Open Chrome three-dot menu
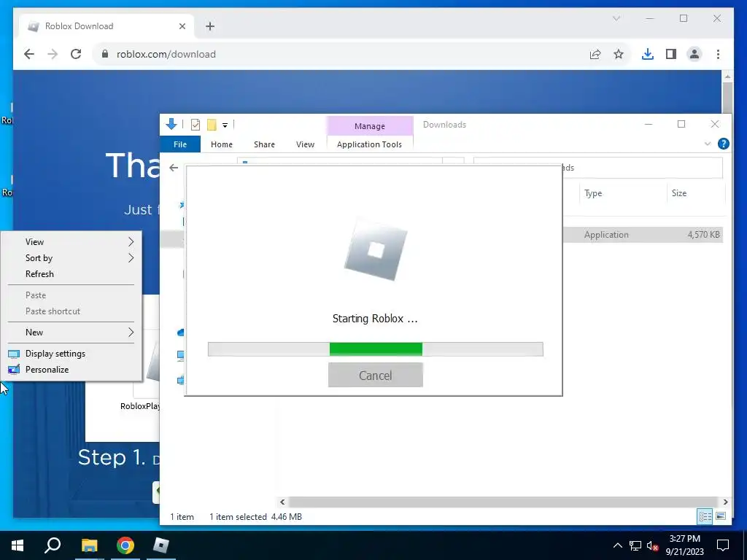This screenshot has width=747, height=560. pyautogui.click(x=718, y=54)
